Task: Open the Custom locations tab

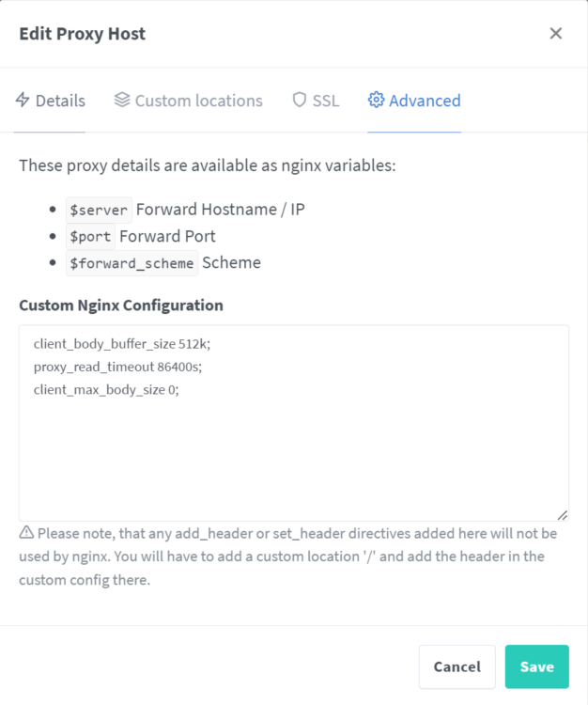Action: [188, 101]
